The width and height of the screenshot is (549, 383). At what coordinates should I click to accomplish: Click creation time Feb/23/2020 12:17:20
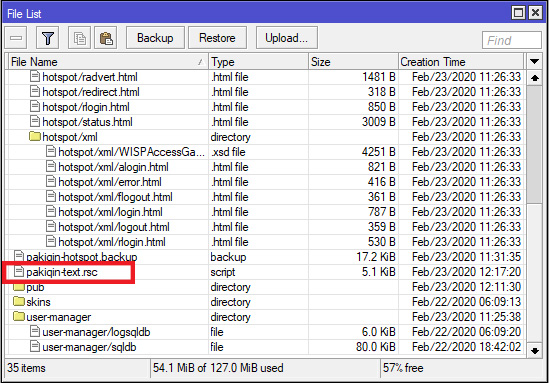click(x=466, y=272)
